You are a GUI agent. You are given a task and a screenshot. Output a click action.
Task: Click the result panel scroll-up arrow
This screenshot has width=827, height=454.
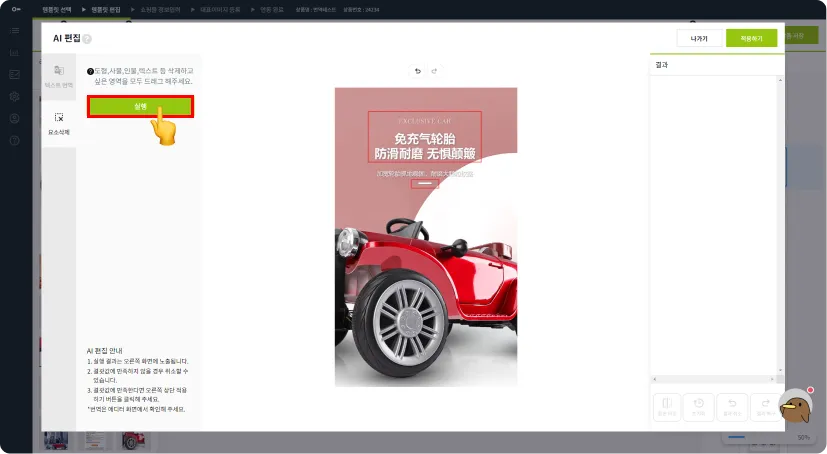click(x=780, y=80)
